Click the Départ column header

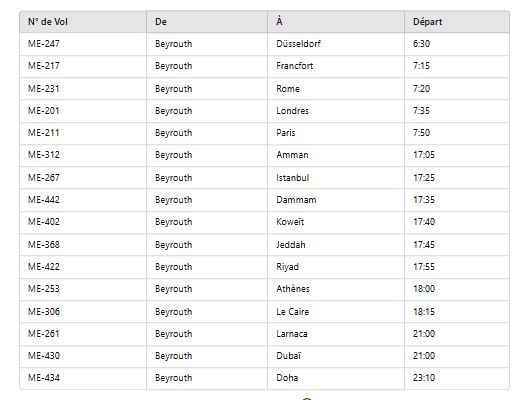point(457,22)
